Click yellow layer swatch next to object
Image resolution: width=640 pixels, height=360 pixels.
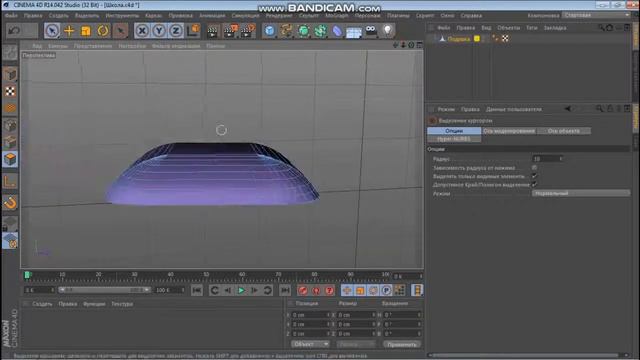[477, 38]
